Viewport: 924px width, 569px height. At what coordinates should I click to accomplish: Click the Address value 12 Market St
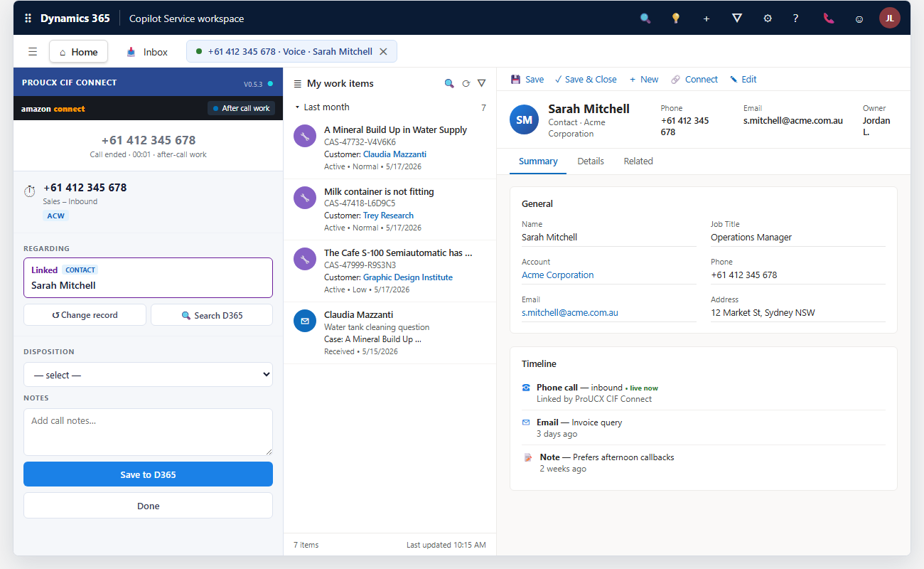click(x=763, y=313)
